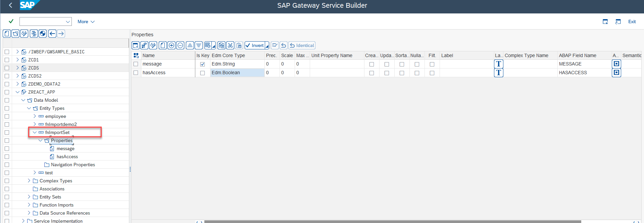Toggle display/change mode in the tree toolbar
This screenshot has height=223, width=644.
(x=24, y=34)
